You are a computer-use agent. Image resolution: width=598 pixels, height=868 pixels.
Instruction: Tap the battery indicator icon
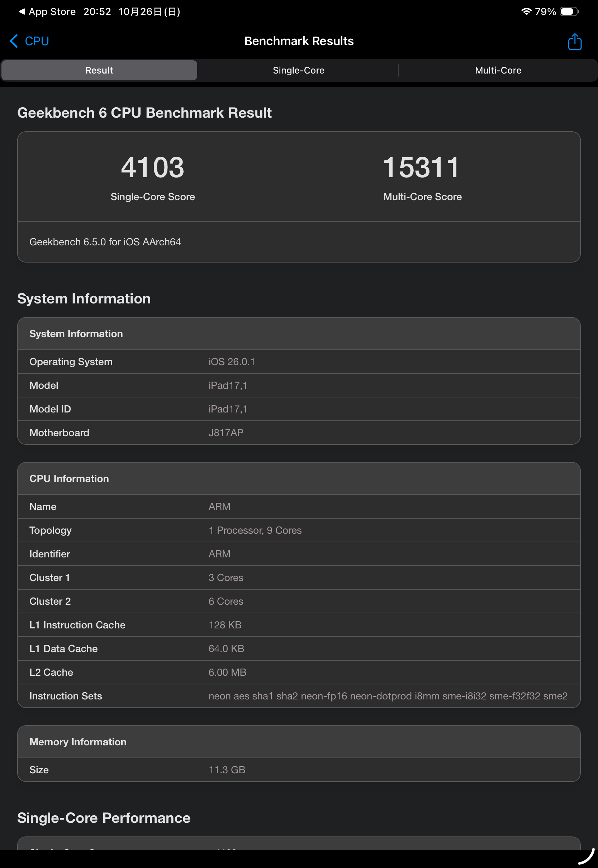click(x=569, y=11)
